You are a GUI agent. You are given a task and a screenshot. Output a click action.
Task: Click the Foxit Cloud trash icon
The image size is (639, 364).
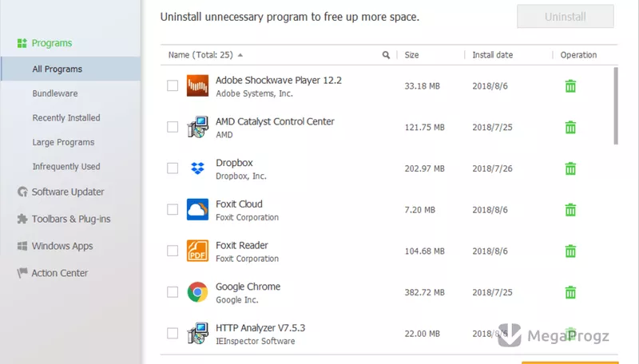570,210
